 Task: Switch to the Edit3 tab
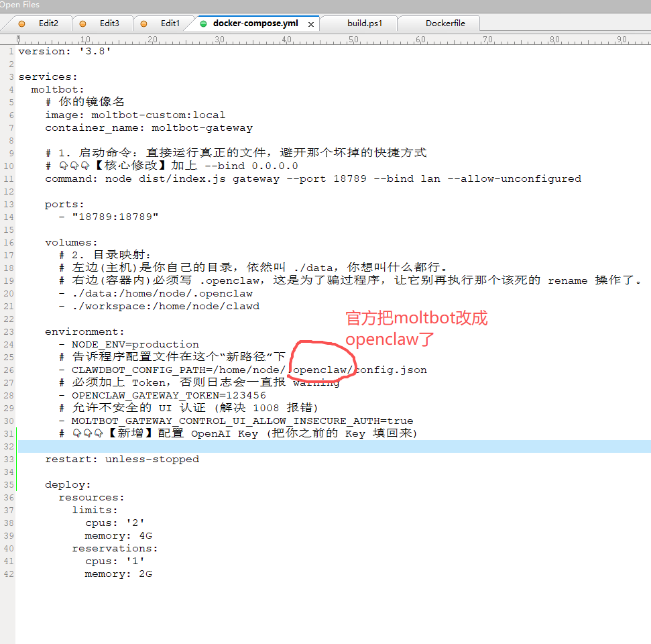coord(109,23)
